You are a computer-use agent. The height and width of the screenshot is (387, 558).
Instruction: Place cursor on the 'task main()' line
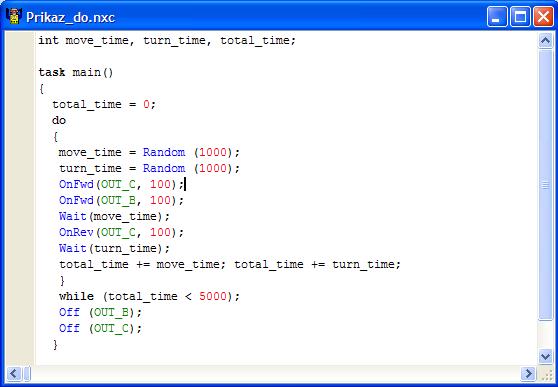76,73
